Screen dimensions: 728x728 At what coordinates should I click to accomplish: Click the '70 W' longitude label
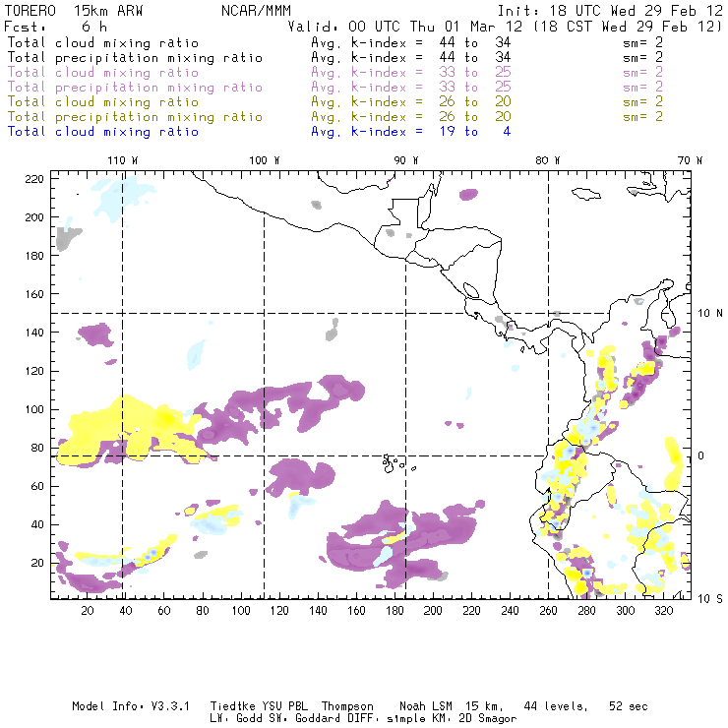pos(690,160)
